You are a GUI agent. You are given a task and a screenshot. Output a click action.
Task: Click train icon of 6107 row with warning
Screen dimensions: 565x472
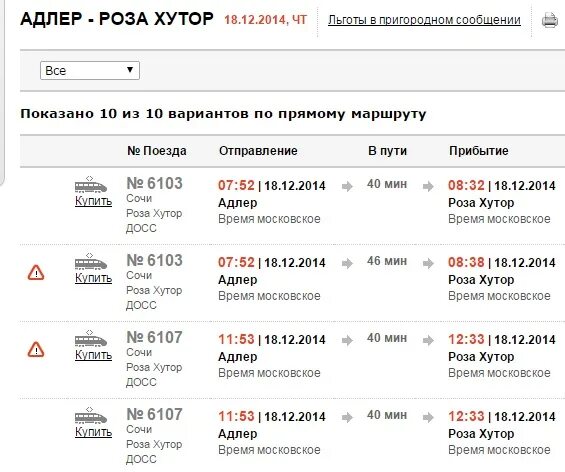tap(91, 339)
